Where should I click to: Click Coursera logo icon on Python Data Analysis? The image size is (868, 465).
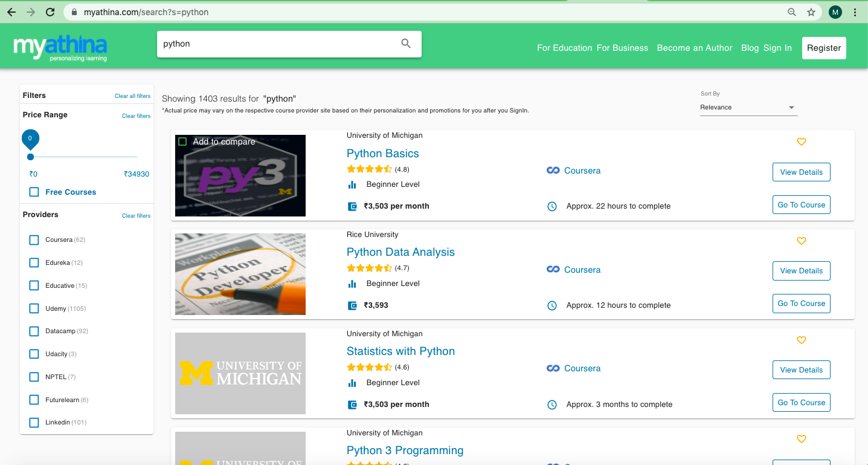[x=553, y=270]
